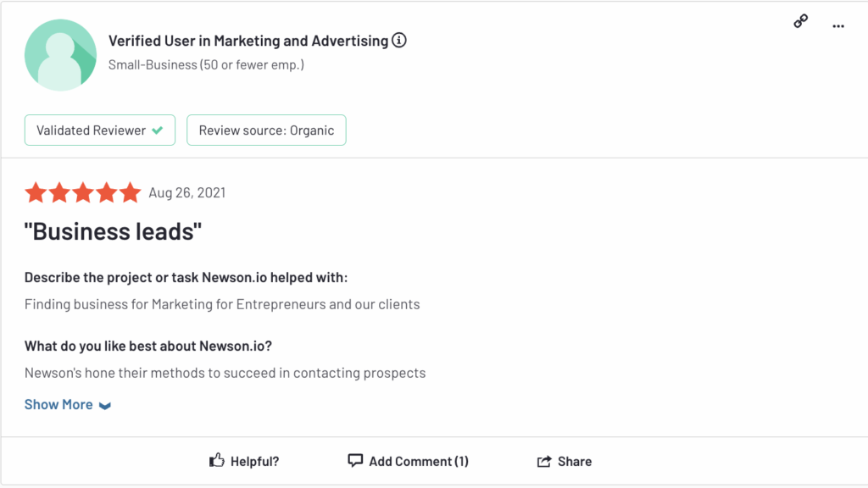
Task: Open the "Business leads" review title
Action: 113,231
